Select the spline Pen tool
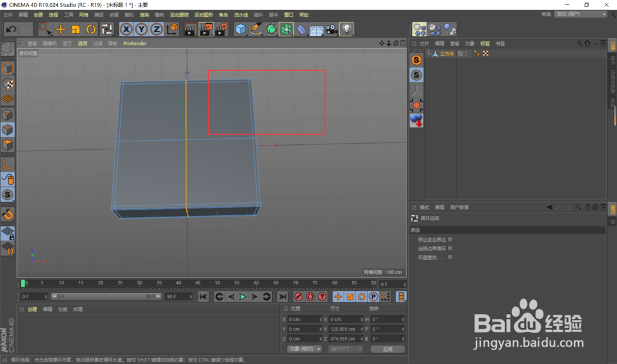The image size is (617, 364). pyautogui.click(x=256, y=29)
